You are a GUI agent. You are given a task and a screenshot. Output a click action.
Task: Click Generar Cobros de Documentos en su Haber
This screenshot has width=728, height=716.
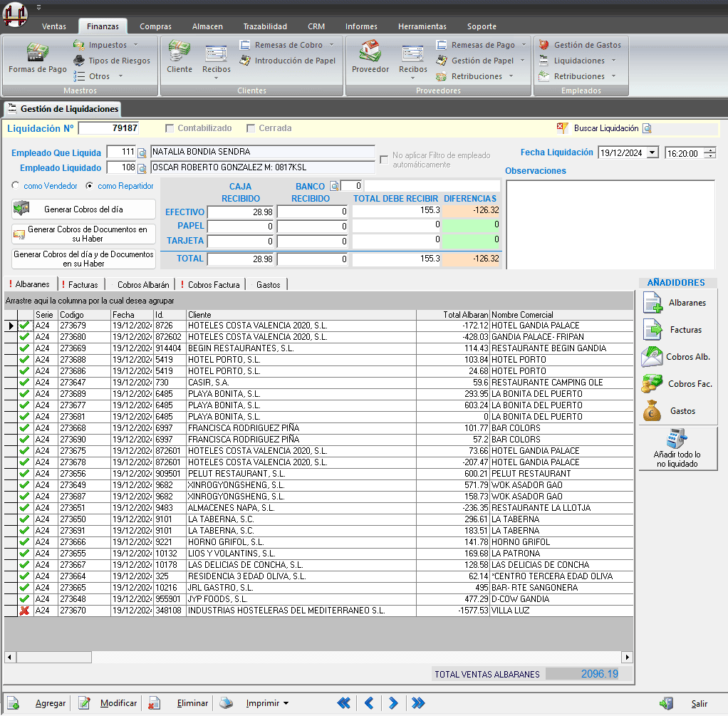click(83, 234)
